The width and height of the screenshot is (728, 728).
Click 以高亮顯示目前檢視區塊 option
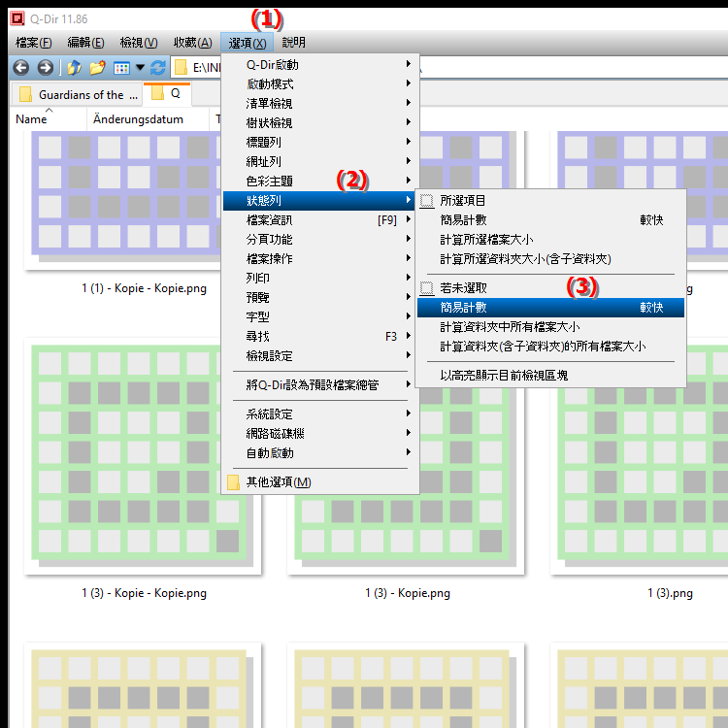[x=550, y=375]
